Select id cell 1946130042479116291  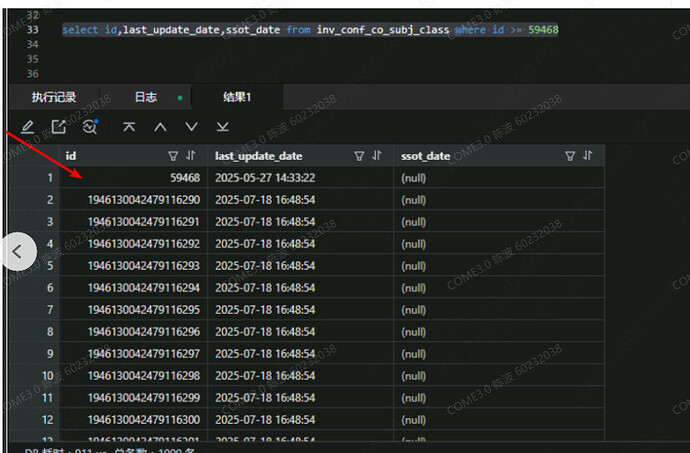tap(133, 222)
